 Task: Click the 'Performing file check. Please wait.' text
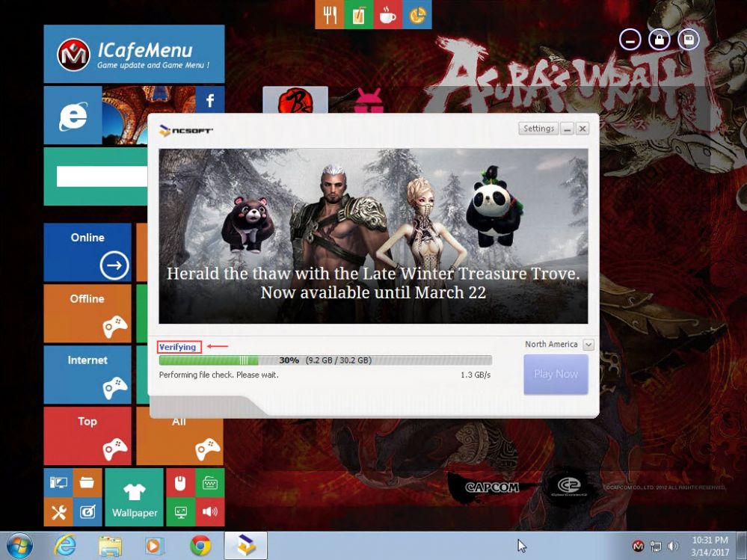click(x=218, y=375)
